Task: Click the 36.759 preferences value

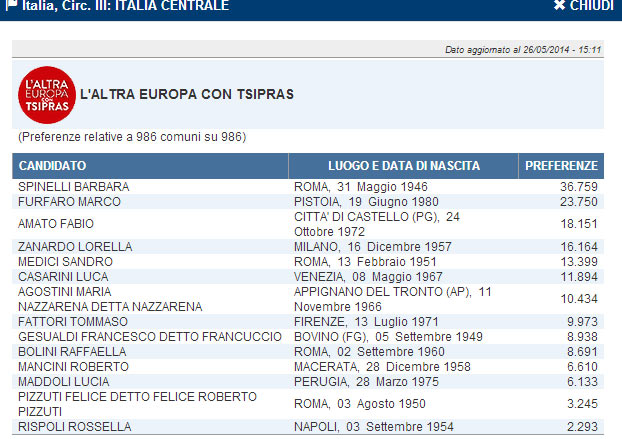Action: [577, 187]
